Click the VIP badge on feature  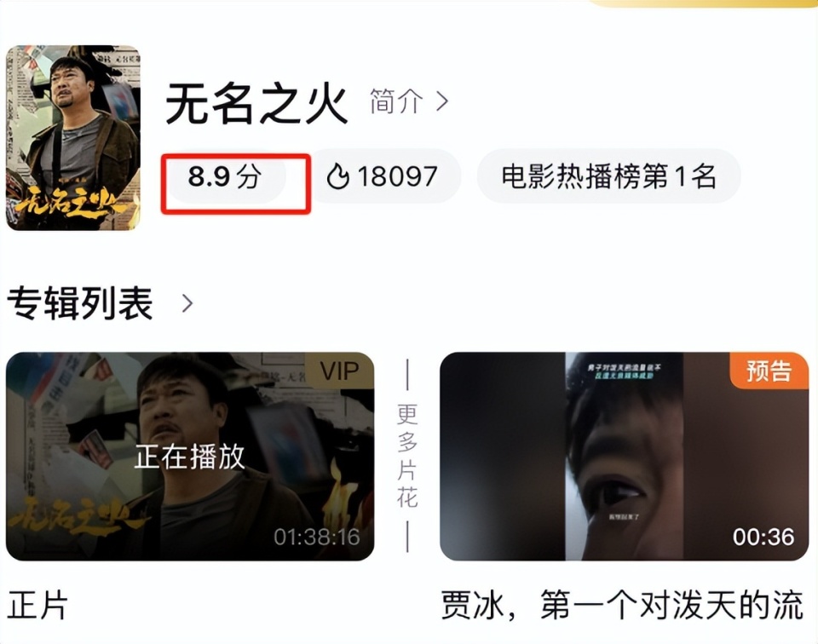coord(340,371)
